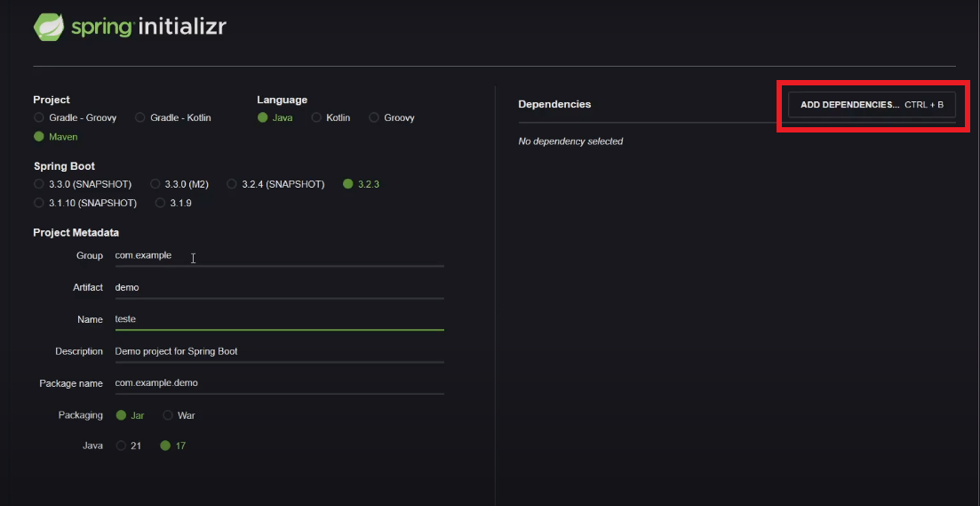This screenshot has height=506, width=980.
Task: Click the Language section heading
Action: coord(282,100)
